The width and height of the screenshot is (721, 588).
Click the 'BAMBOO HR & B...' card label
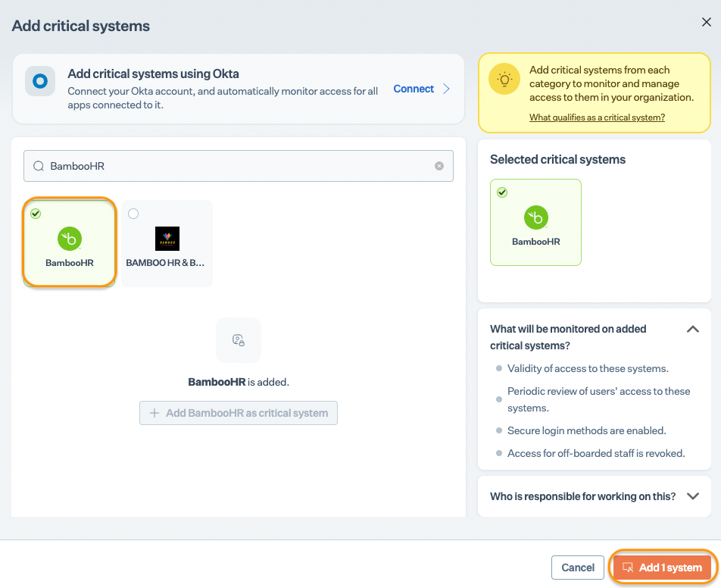(166, 263)
